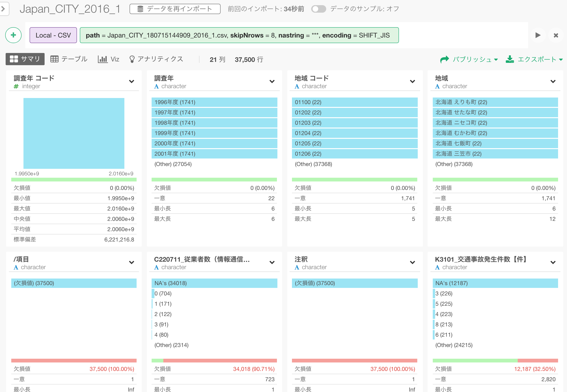
Task: Click character type icon under 地域 コード
Action: (x=297, y=86)
